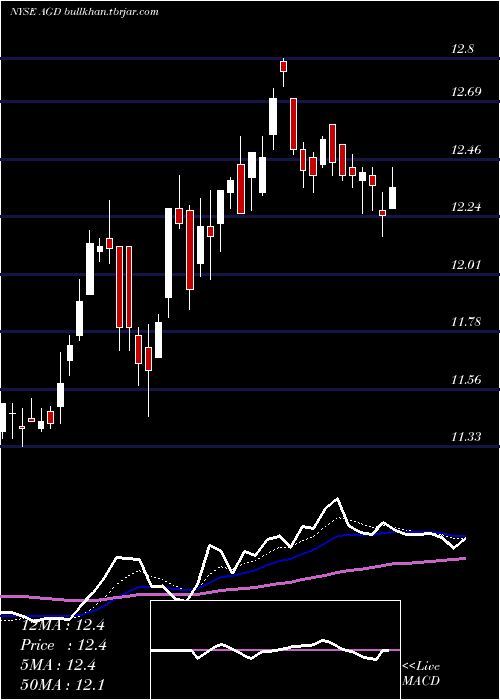Click the 12.8 price axis label

click(x=463, y=49)
